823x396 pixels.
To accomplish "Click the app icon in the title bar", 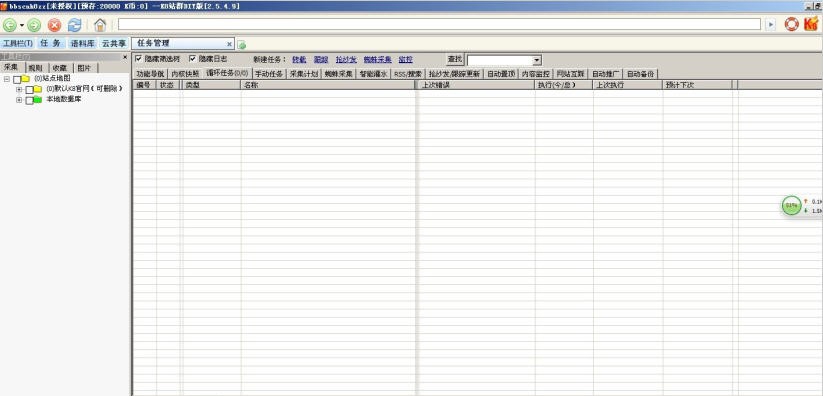I will (x=4, y=6).
